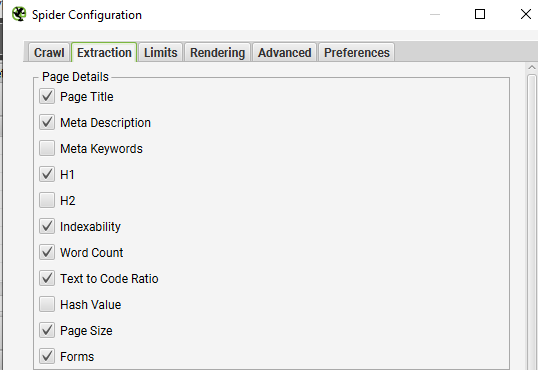Toggle the H1 checkbox off

47,174
